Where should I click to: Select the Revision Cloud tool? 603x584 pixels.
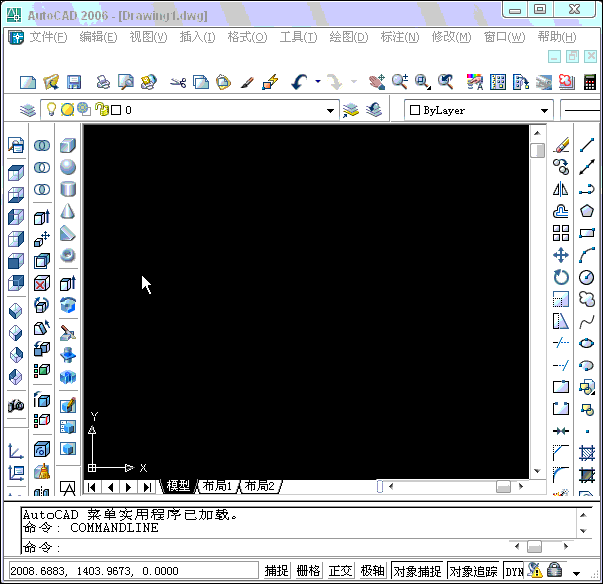tap(587, 299)
